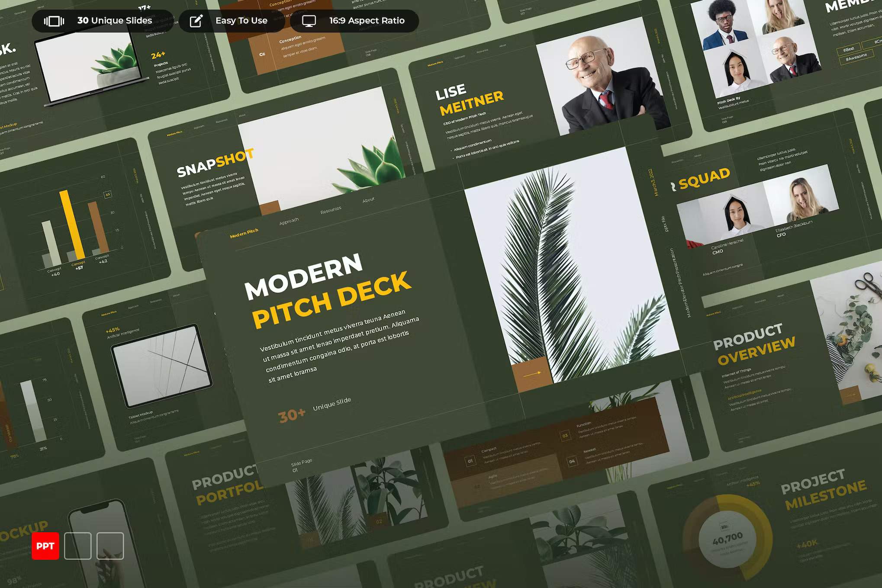Click the '16:9 Aspect Ratio' label
Image resolution: width=882 pixels, height=588 pixels.
click(367, 20)
